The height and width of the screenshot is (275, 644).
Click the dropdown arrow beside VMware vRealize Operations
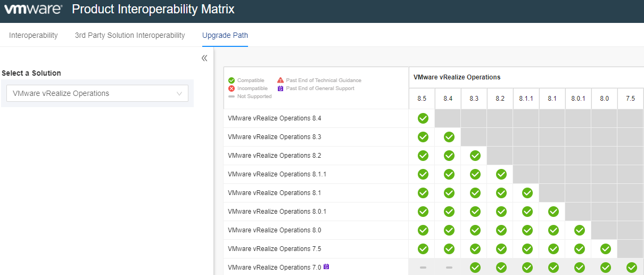pos(179,93)
